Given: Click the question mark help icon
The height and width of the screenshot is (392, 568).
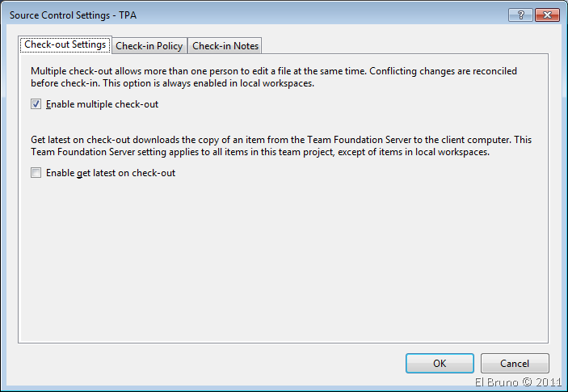Looking at the screenshot, I should 520,15.
